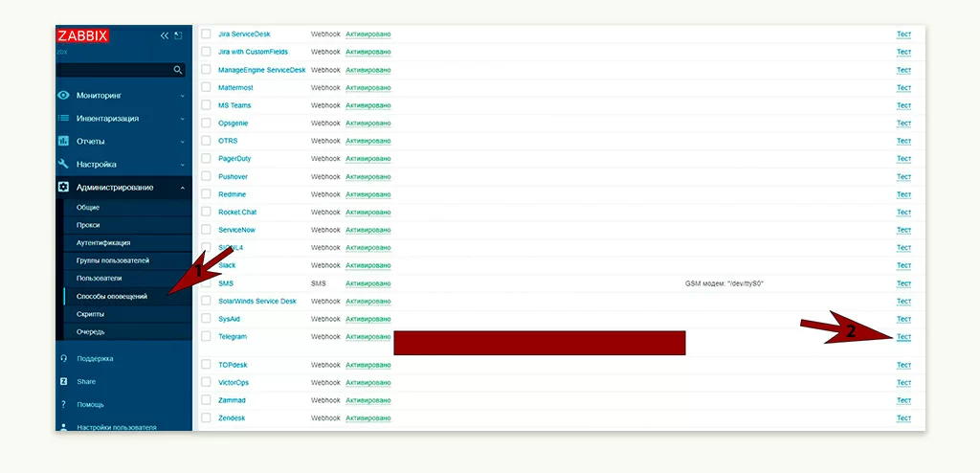Collapse the Администрирование section arrow

(x=183, y=188)
